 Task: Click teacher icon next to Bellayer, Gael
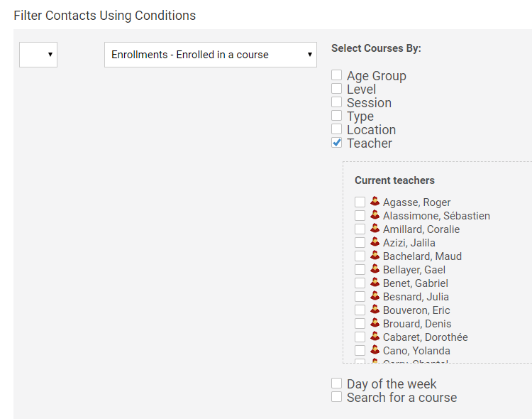[375, 269]
